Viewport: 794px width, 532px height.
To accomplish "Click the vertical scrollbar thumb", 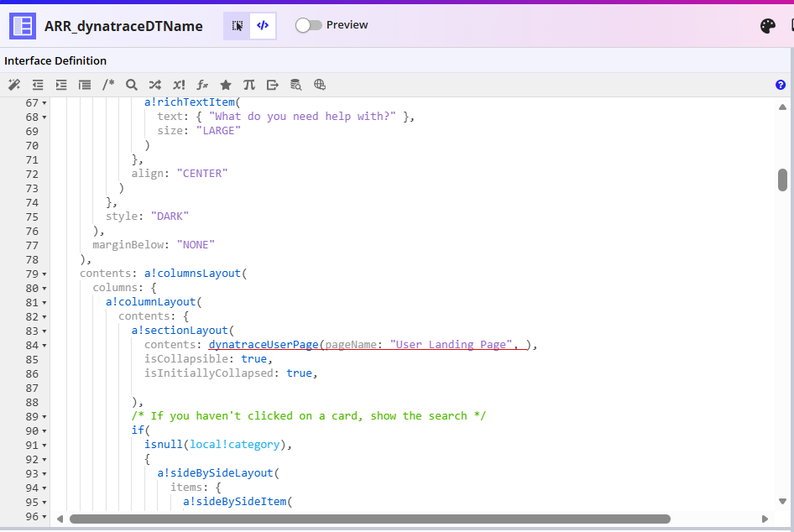I will (782, 180).
